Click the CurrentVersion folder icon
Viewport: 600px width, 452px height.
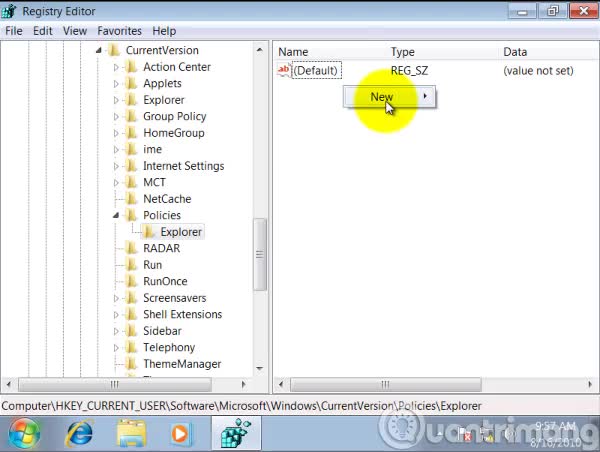pyautogui.click(x=114, y=50)
